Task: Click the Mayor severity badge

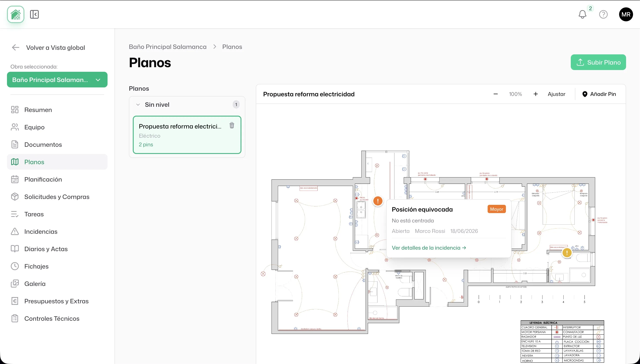Action: [496, 209]
